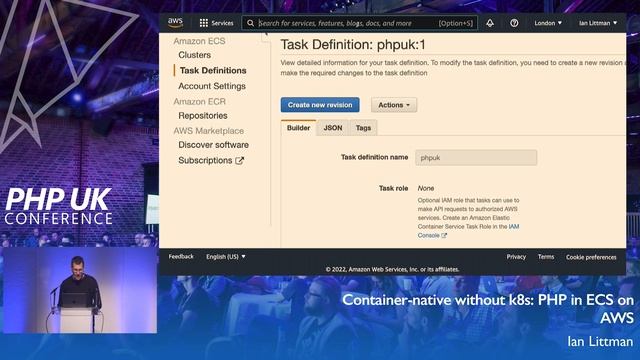Click the speaker video thumbnail
The image size is (640, 360).
coord(79,290)
